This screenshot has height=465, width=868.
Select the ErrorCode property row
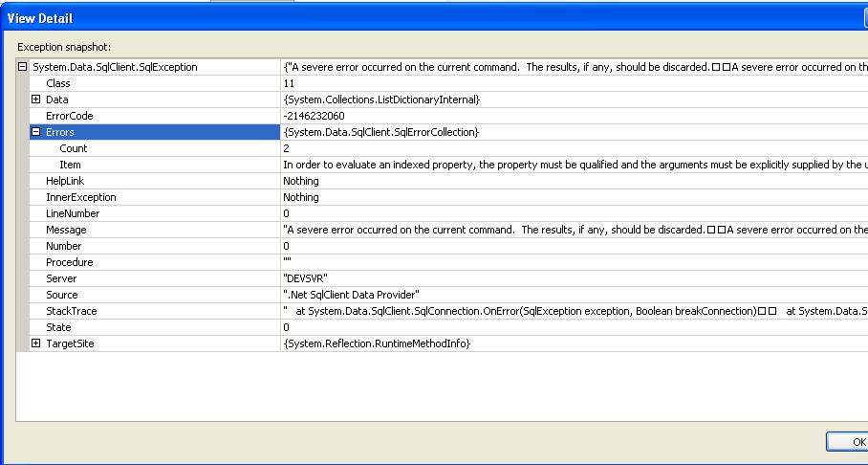point(69,116)
